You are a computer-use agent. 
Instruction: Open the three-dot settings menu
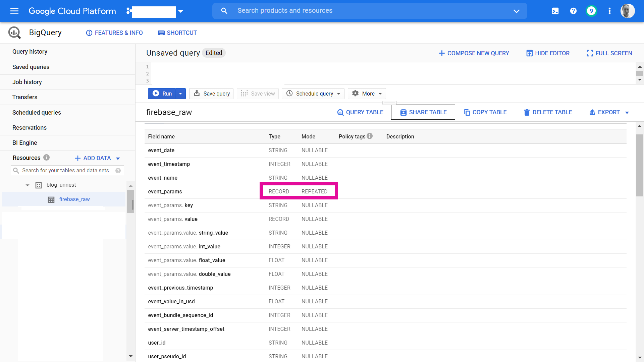tap(609, 11)
